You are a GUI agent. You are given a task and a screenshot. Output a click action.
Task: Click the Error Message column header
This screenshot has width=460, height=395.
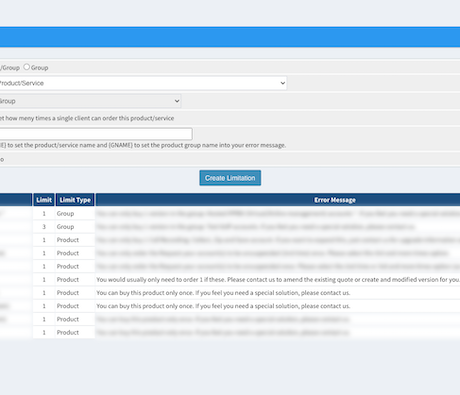coord(335,200)
